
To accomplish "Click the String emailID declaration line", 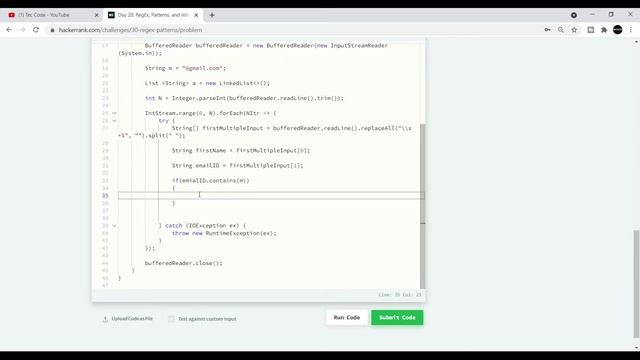I will pos(237,166).
